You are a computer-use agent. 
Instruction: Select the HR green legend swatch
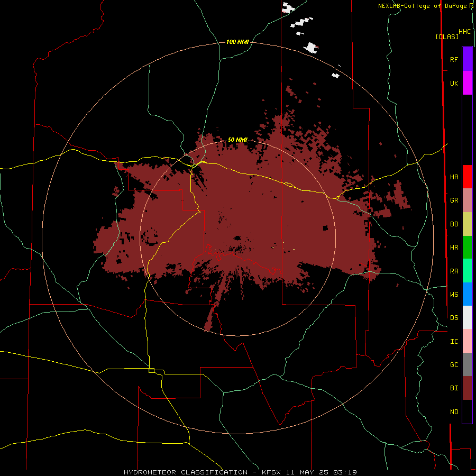[x=467, y=248]
